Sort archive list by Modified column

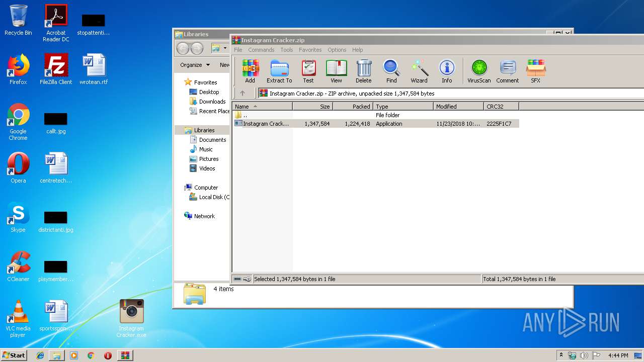click(x=459, y=106)
